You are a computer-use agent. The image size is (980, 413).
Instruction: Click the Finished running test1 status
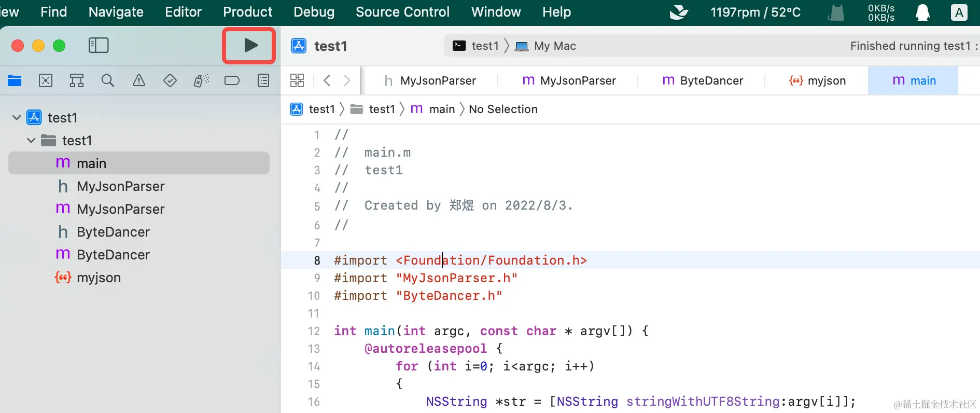coord(914,46)
